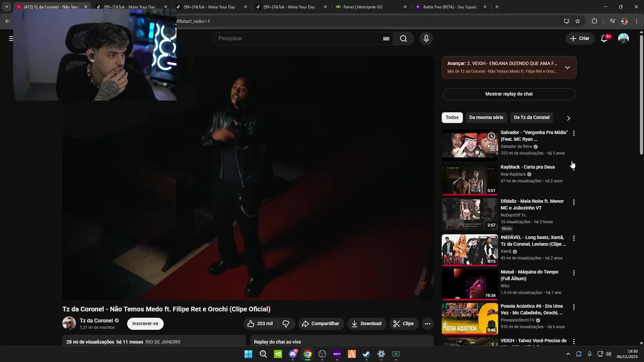
Task: Open YouTube notifications bell
Action: click(x=605, y=38)
